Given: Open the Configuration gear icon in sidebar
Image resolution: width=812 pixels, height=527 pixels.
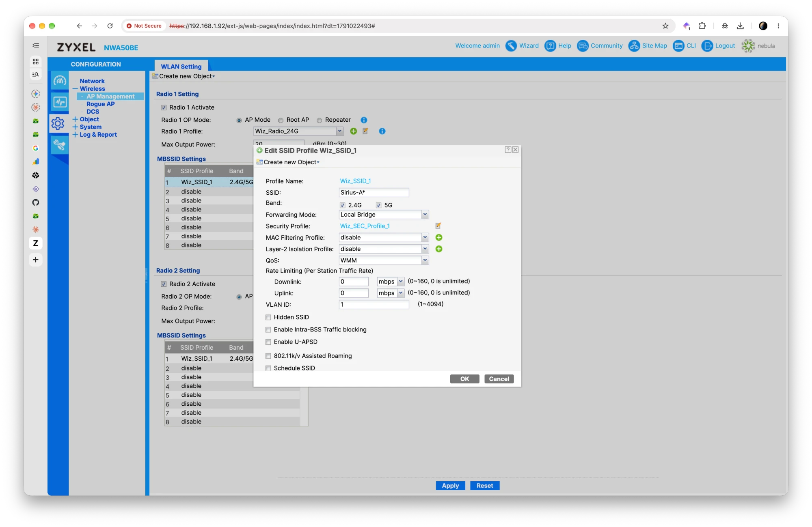Looking at the screenshot, I should (58, 123).
